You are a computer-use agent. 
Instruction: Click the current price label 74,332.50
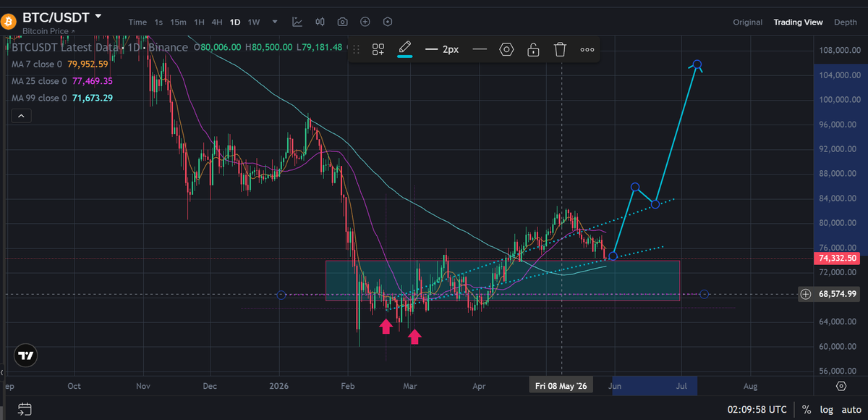[x=838, y=259]
